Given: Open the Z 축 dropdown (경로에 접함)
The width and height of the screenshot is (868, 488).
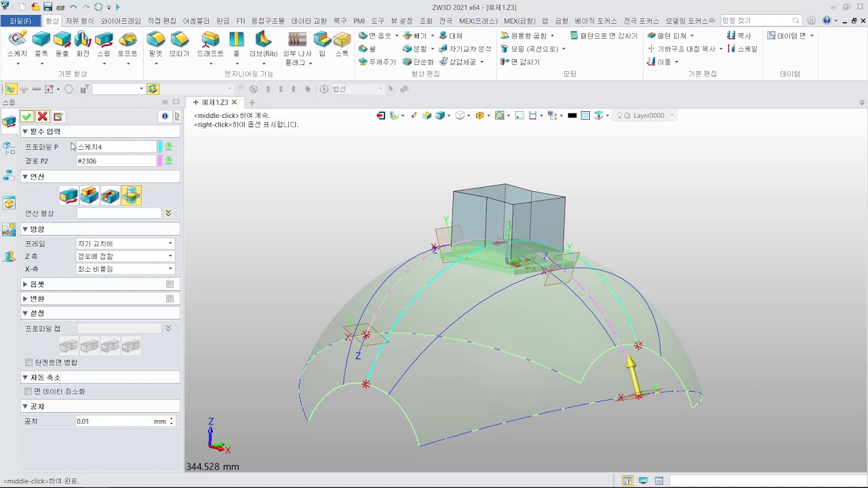Looking at the screenshot, I should coord(125,256).
